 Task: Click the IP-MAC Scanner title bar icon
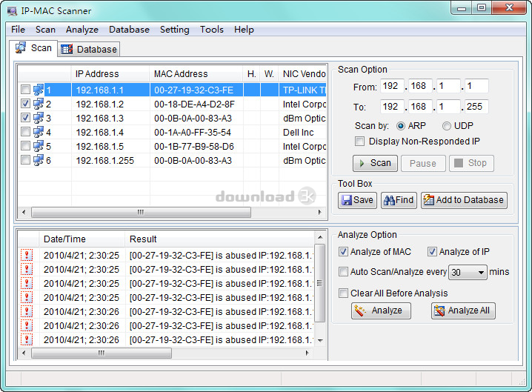coord(12,11)
